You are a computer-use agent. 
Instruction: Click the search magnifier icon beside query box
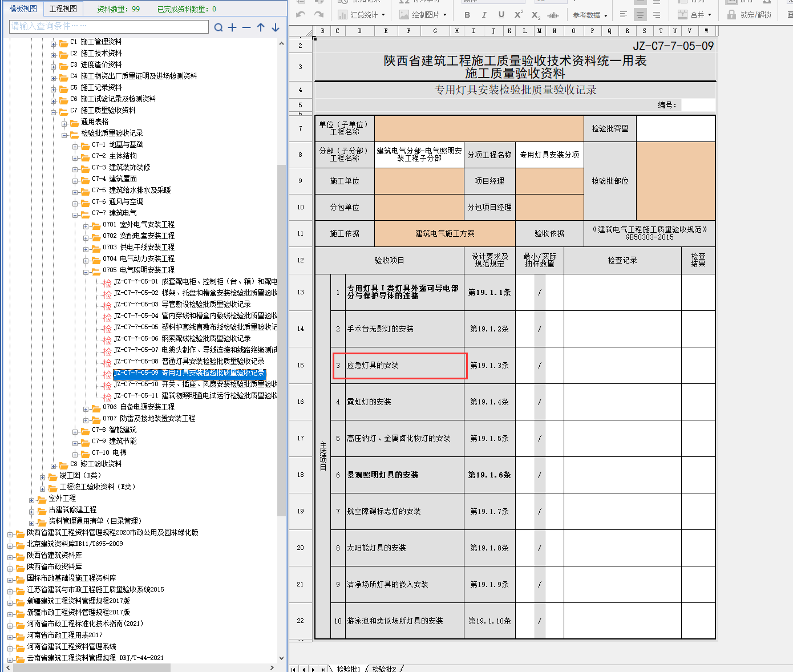pos(219,27)
